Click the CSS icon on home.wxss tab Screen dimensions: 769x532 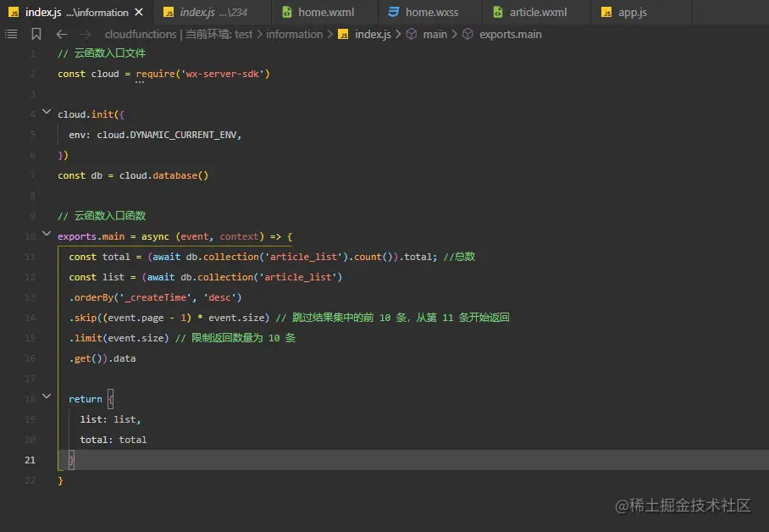(394, 12)
